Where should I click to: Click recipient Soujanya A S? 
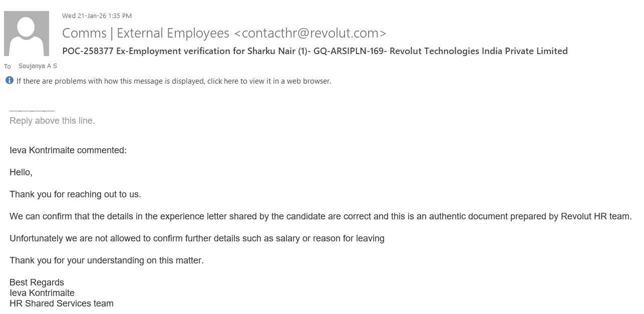point(38,66)
